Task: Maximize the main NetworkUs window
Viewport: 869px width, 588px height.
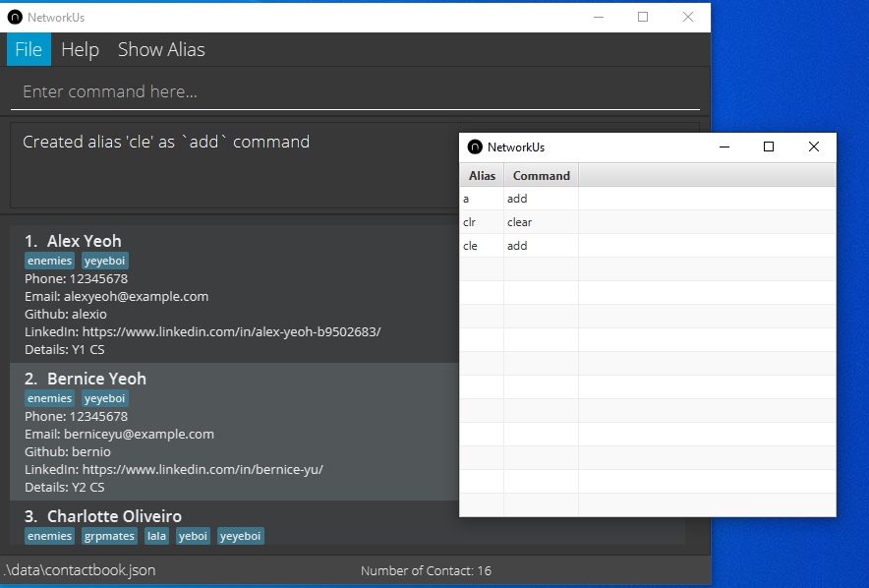Action: pyautogui.click(x=643, y=17)
